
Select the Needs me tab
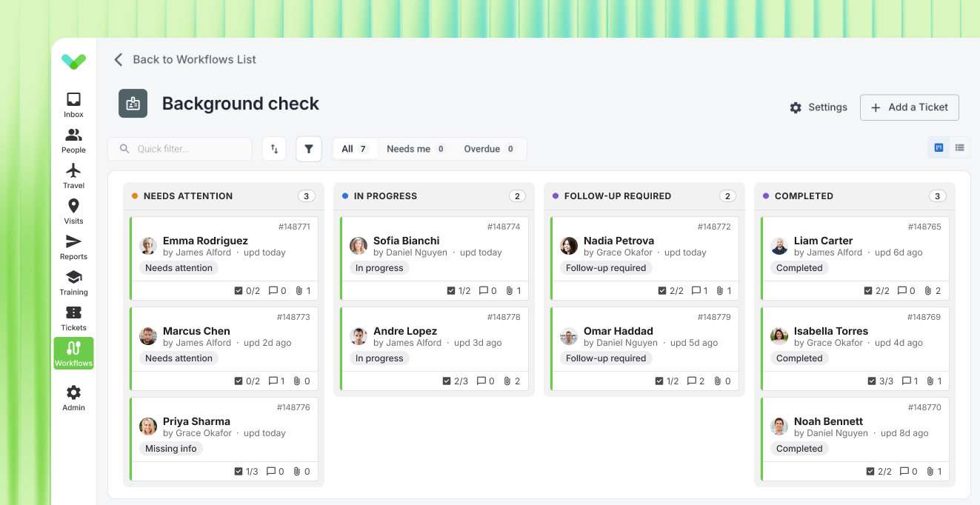pos(416,149)
